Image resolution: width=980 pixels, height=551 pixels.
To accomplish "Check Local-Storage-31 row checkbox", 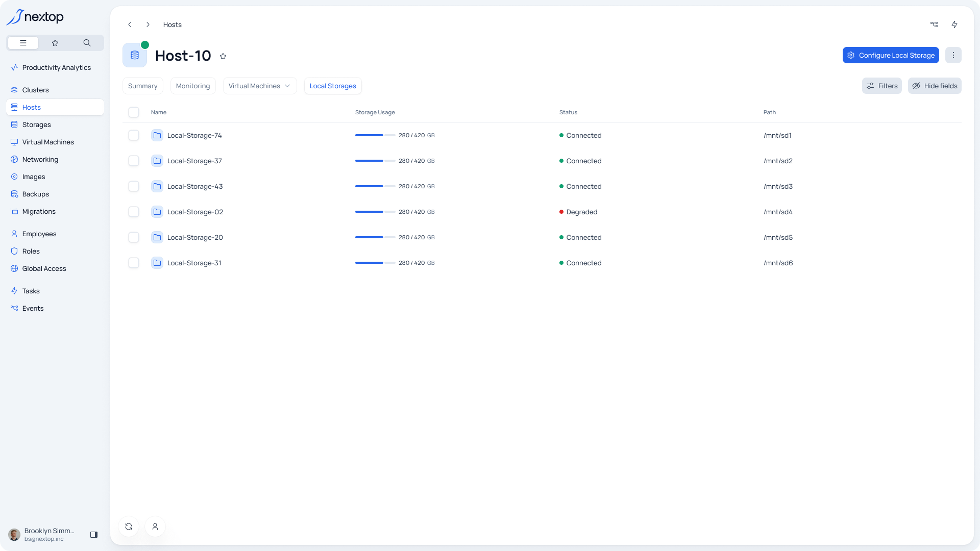I will (134, 263).
